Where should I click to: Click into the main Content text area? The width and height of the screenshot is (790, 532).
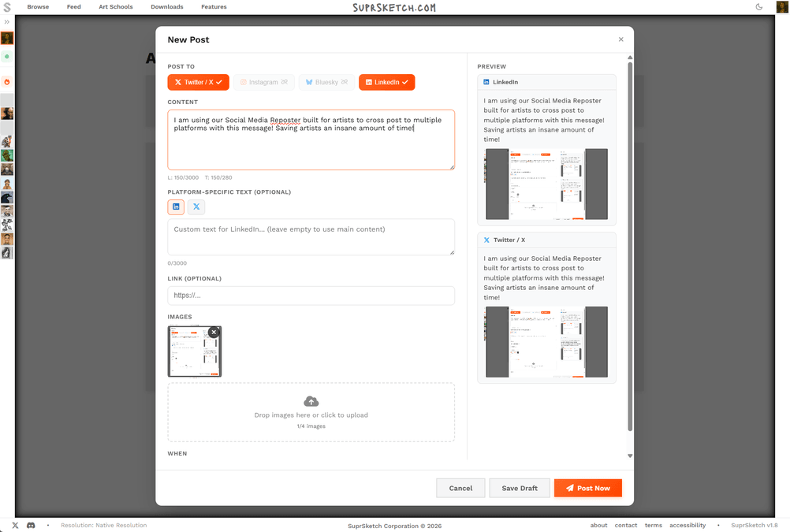[x=311, y=140]
